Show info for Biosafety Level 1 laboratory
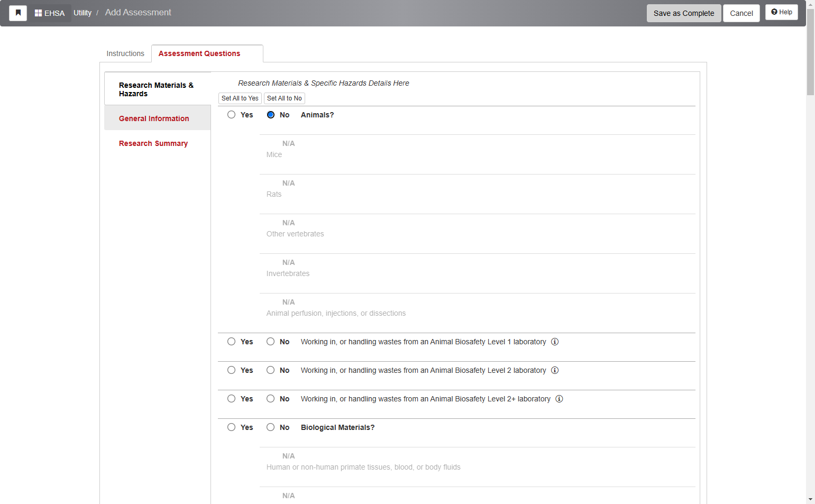815x504 pixels. (555, 342)
